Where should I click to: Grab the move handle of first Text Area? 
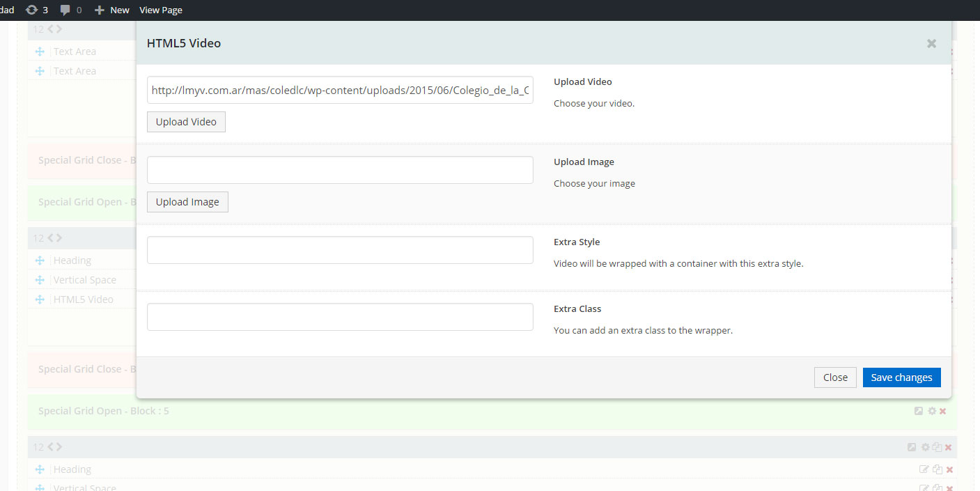point(40,52)
